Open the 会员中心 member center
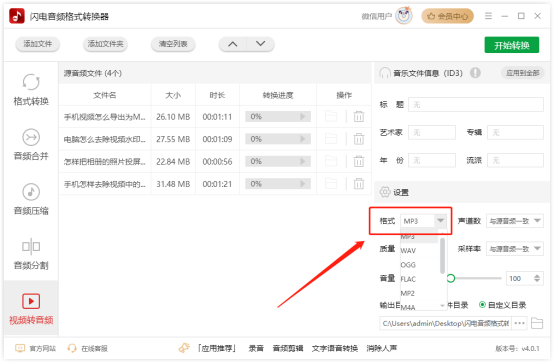This screenshot has height=363, width=554. pyautogui.click(x=447, y=16)
